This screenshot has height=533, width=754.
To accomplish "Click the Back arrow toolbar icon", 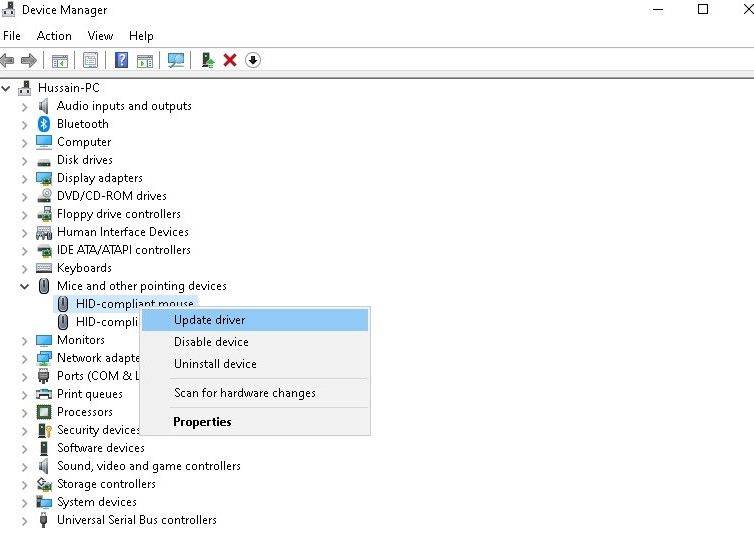I will coord(7,61).
